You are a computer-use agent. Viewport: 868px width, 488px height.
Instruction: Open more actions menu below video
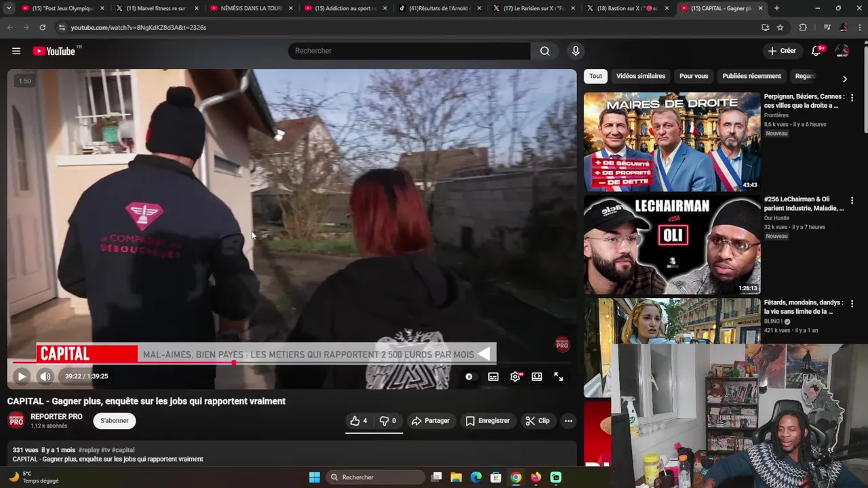tap(568, 421)
